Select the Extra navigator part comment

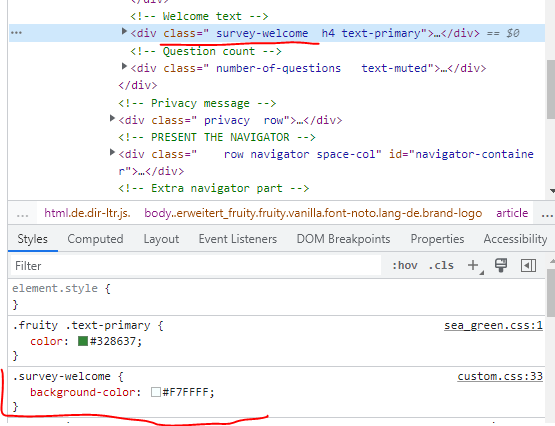(213, 188)
